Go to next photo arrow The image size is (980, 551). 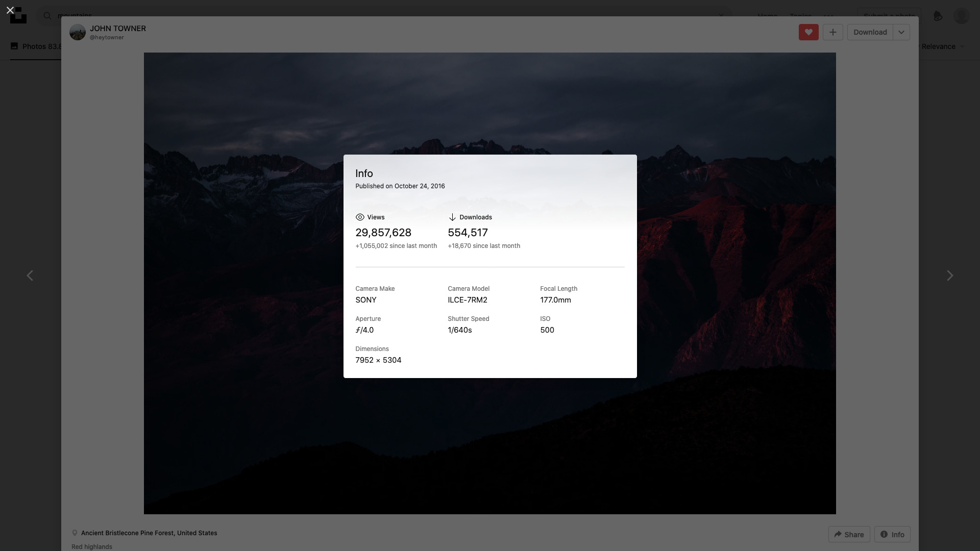[x=950, y=275]
